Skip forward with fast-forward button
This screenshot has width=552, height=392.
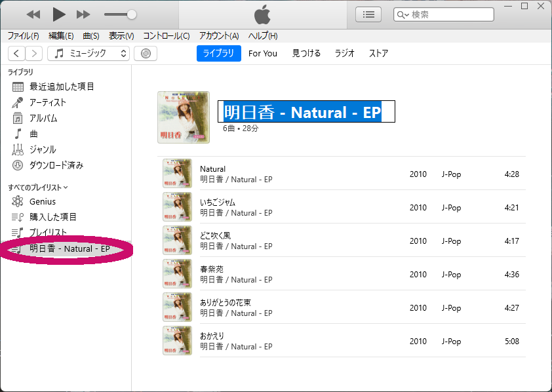click(83, 14)
